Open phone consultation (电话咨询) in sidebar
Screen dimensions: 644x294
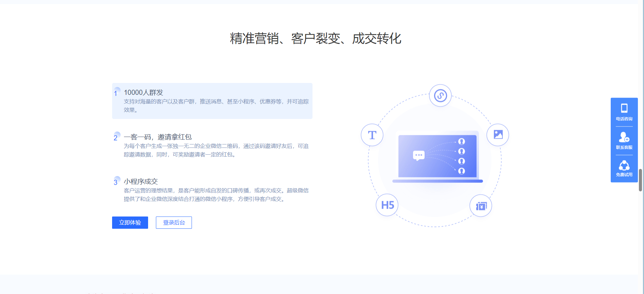pyautogui.click(x=624, y=112)
